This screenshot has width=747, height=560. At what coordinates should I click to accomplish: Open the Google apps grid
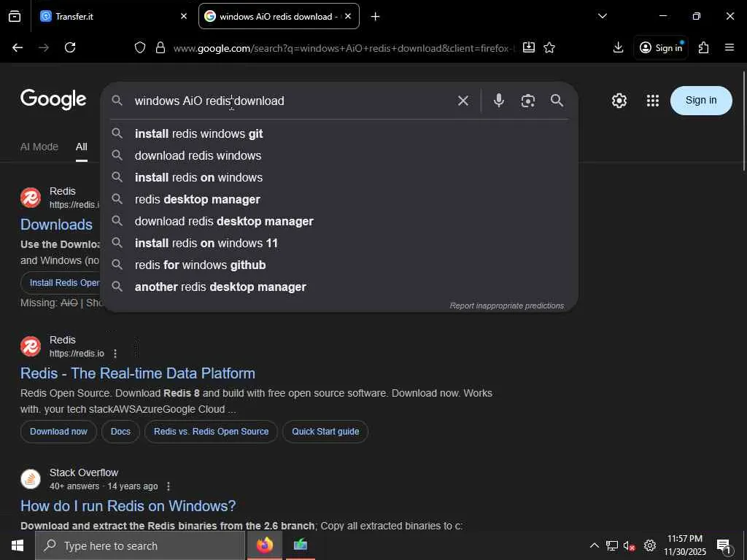(x=653, y=101)
